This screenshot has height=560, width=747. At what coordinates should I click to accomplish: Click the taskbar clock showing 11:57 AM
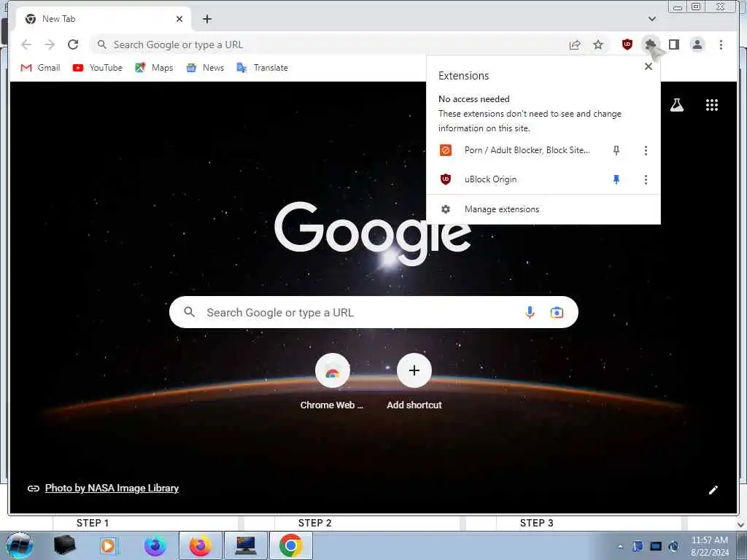pyautogui.click(x=709, y=545)
